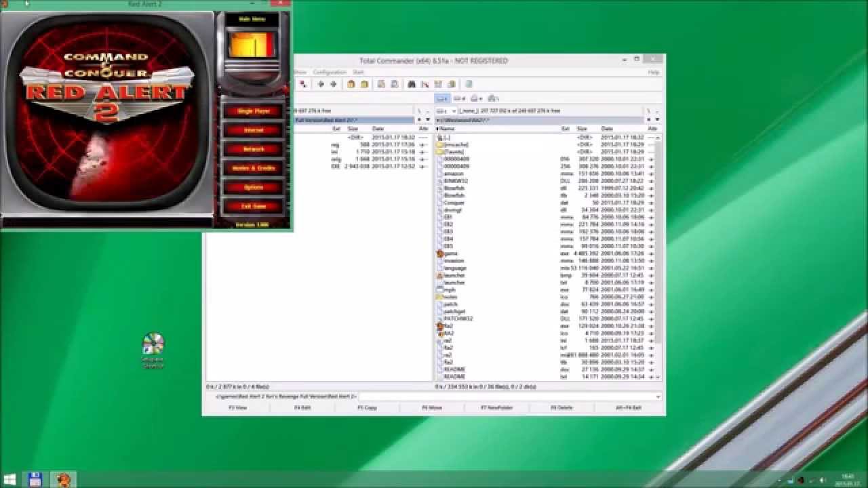Select the launcher bmp file icon

pyautogui.click(x=440, y=275)
